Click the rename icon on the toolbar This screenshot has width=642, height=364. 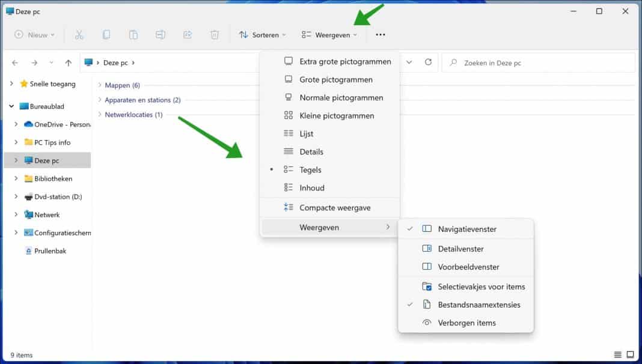pos(160,35)
